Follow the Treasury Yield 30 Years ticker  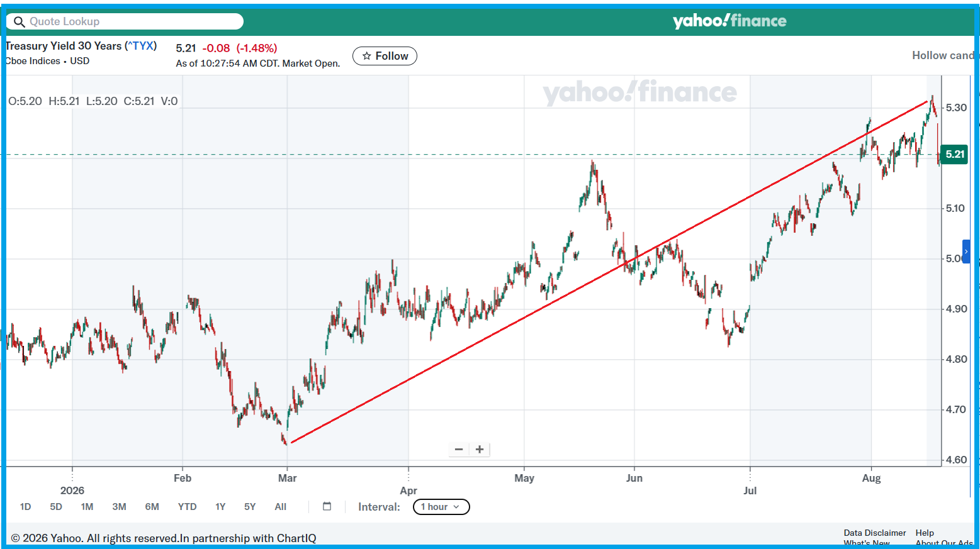pyautogui.click(x=385, y=56)
